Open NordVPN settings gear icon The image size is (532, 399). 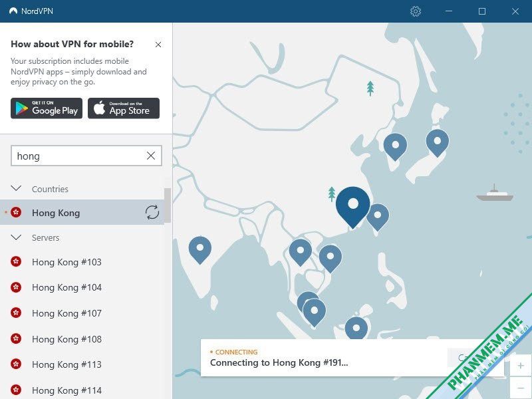tap(415, 11)
